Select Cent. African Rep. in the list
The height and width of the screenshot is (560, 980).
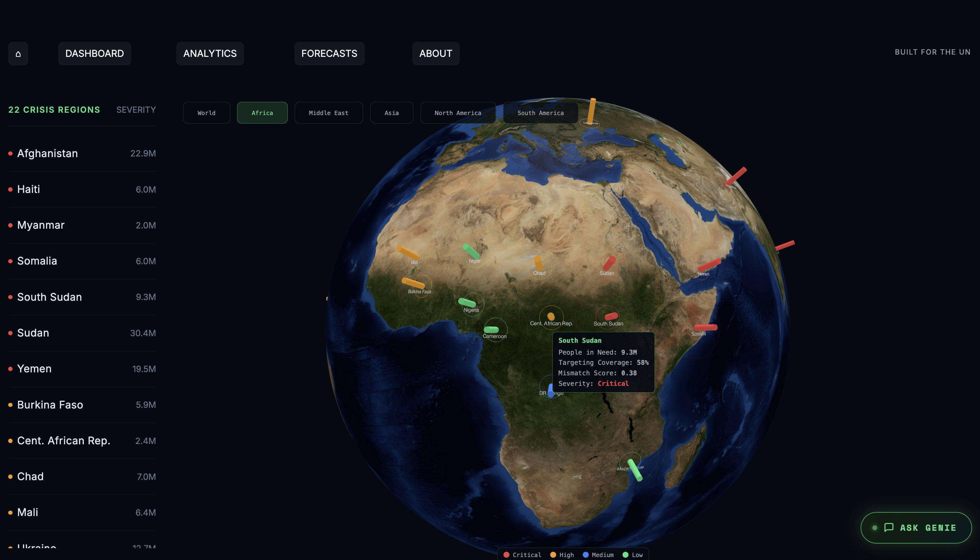point(63,441)
